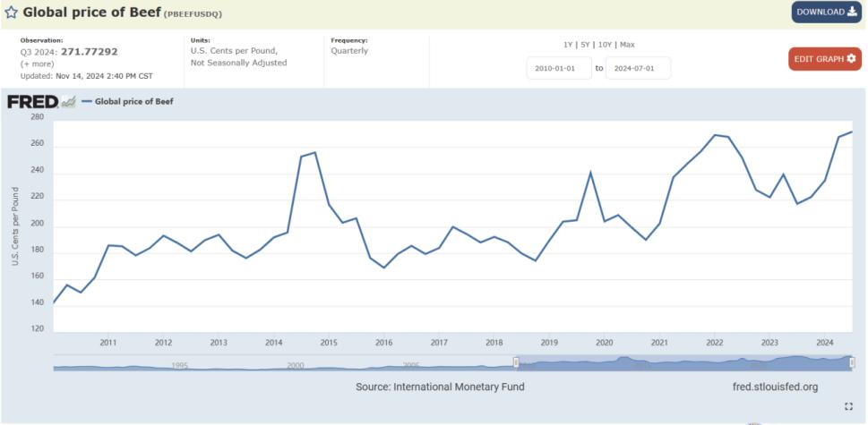This screenshot has height=425, width=868.
Task: Click the end date field 2024-07-01
Action: point(638,68)
